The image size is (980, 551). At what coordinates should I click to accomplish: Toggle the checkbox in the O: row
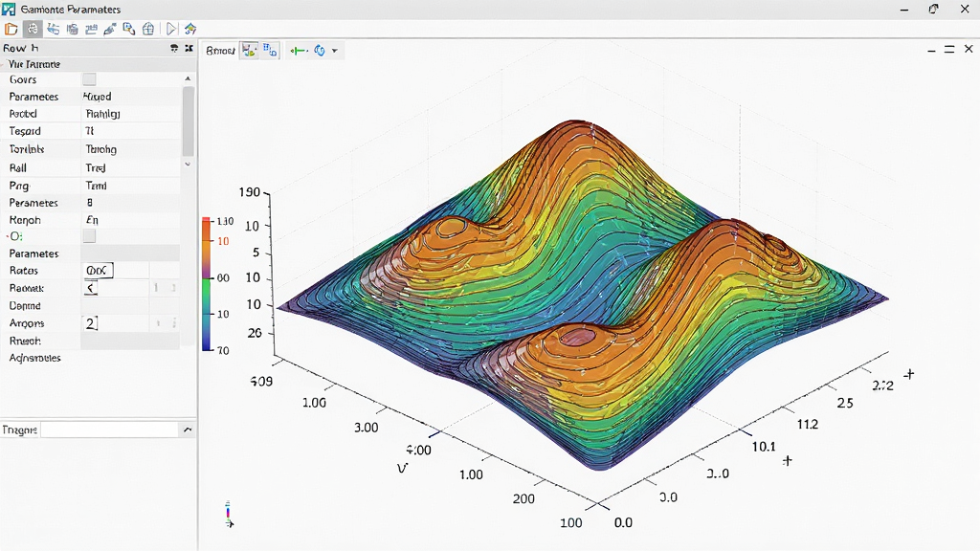(x=89, y=236)
